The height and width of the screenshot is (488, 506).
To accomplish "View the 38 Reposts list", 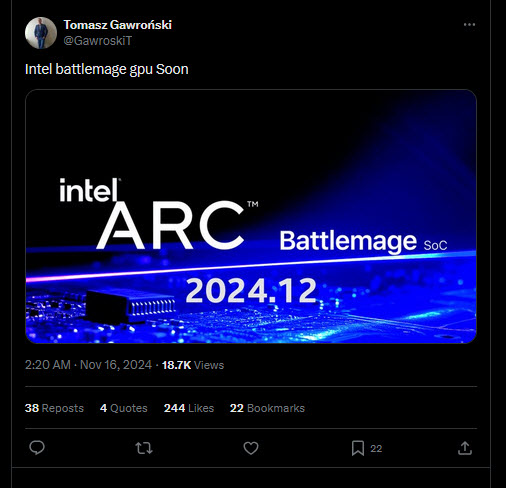I will coord(54,408).
